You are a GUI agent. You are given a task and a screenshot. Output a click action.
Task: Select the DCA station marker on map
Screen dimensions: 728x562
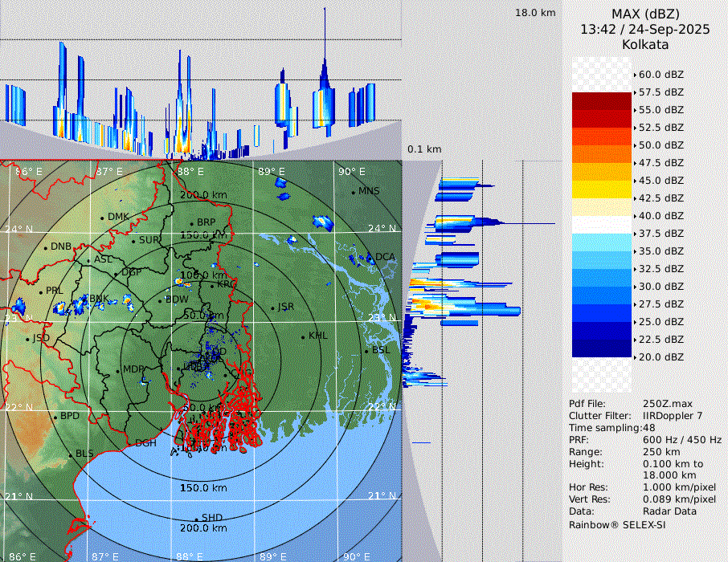click(370, 258)
